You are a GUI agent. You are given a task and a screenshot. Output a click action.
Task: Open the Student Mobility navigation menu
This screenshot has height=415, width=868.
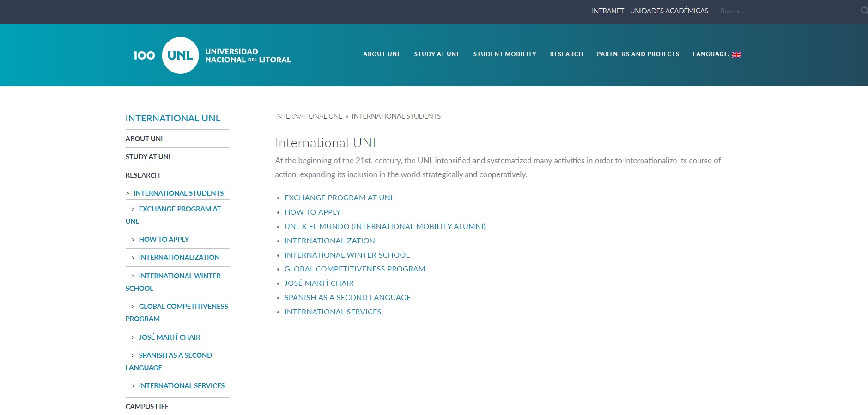click(504, 54)
